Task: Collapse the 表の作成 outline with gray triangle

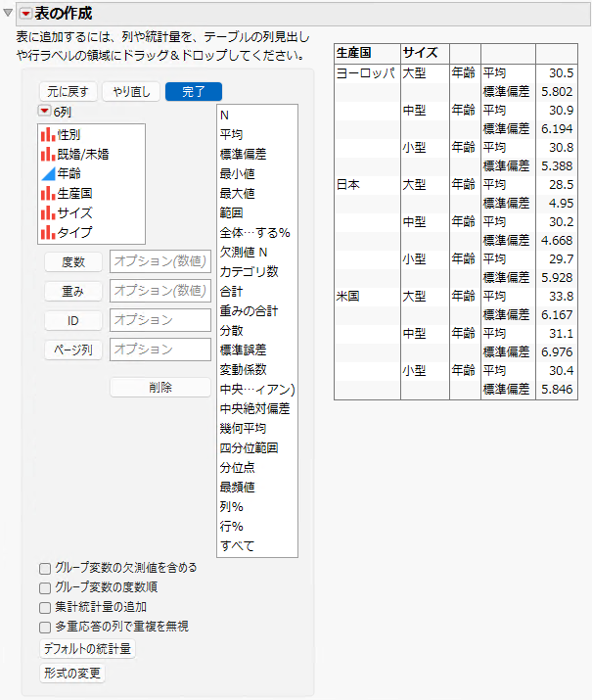Action: pos(8,13)
